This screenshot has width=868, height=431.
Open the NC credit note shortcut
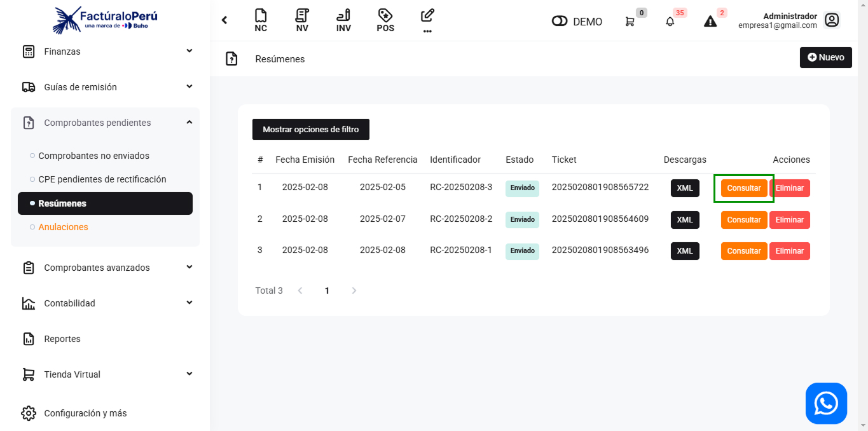[x=261, y=20]
